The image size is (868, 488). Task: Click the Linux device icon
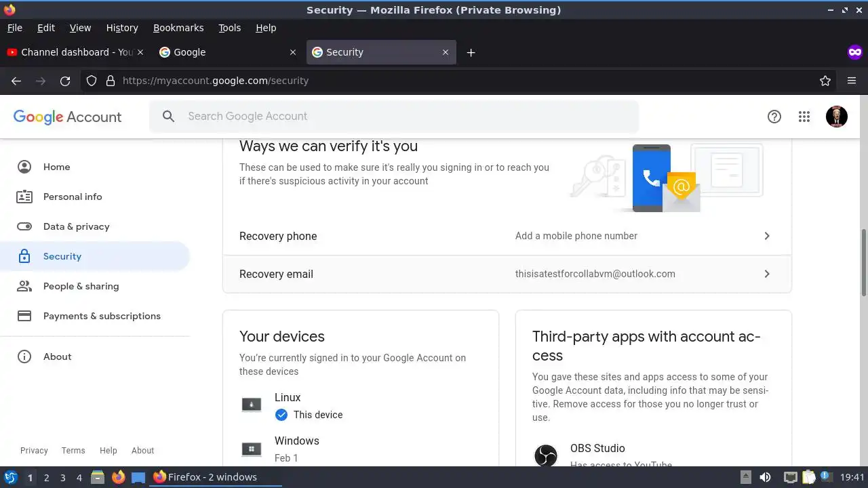[x=252, y=405]
